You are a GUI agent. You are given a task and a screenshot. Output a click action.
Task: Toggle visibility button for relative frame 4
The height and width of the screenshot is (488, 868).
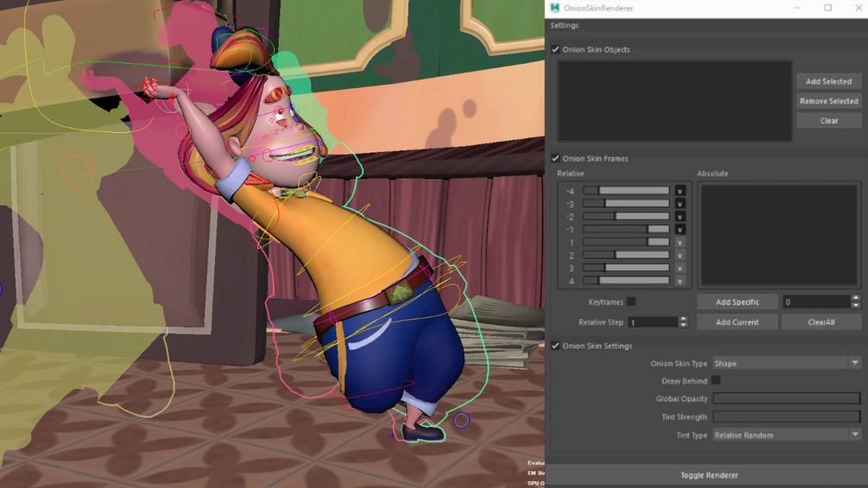point(680,281)
